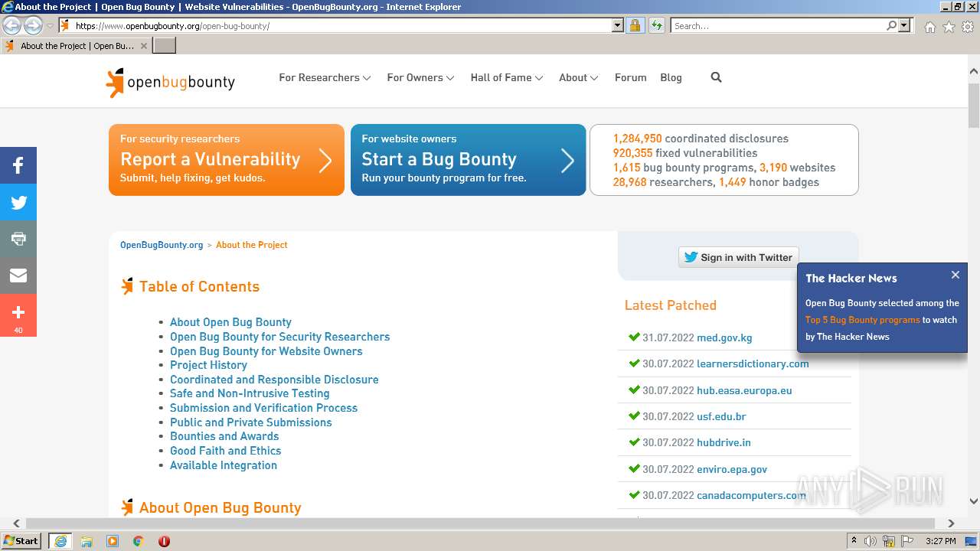Click the volume speaker tray icon
Image resolution: width=980 pixels, height=551 pixels.
click(870, 541)
